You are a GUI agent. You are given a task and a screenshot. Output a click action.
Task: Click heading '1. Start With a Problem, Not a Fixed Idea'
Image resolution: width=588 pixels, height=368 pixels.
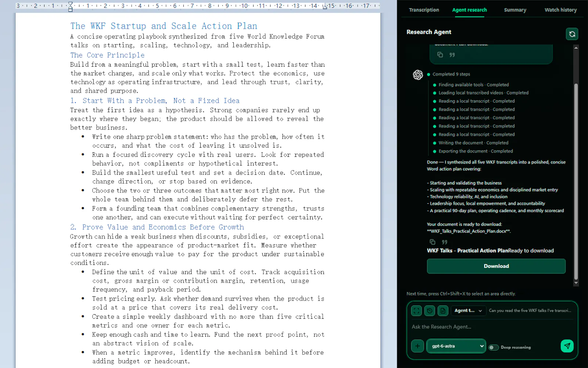[x=155, y=101]
